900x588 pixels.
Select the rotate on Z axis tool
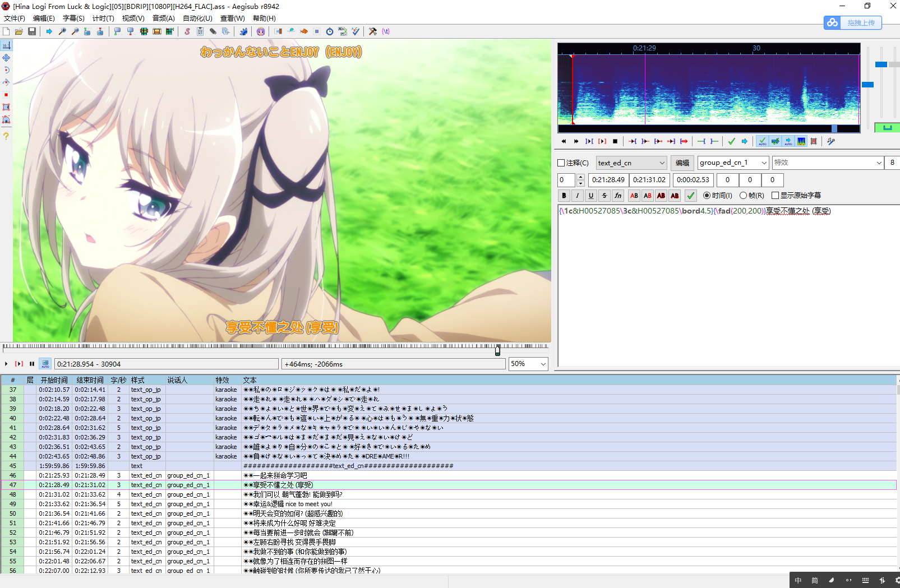click(x=6, y=70)
